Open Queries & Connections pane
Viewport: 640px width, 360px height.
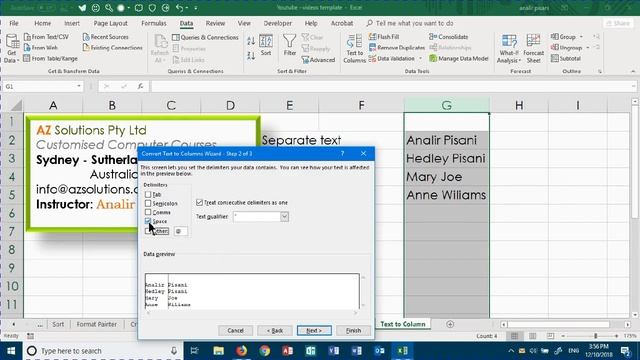205,37
